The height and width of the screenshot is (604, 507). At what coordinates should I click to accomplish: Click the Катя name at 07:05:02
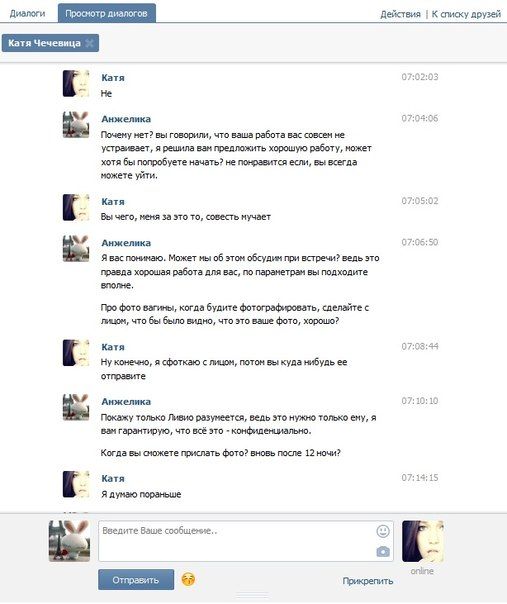113,201
